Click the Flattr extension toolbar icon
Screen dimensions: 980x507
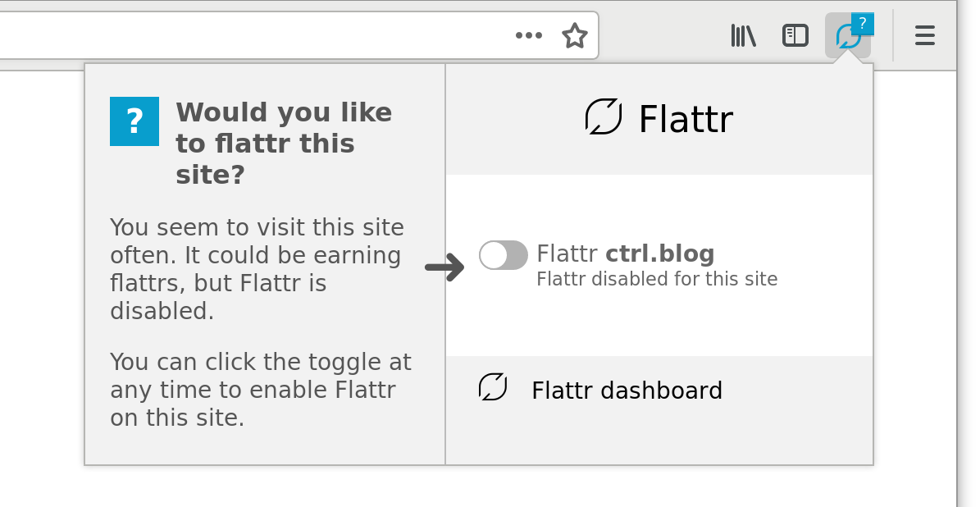847,36
